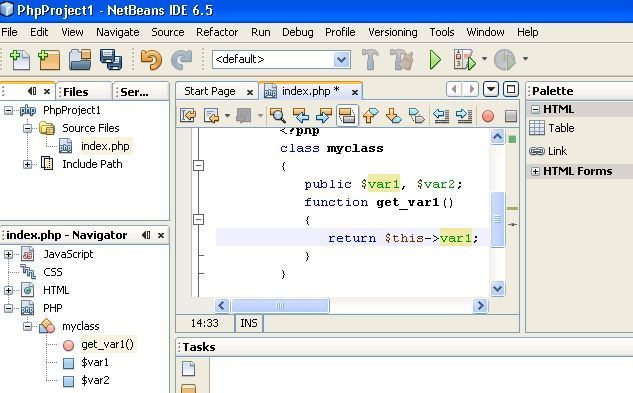The image size is (633, 393).
Task: Collapse the PHP node in Navigator
Action: (8, 309)
